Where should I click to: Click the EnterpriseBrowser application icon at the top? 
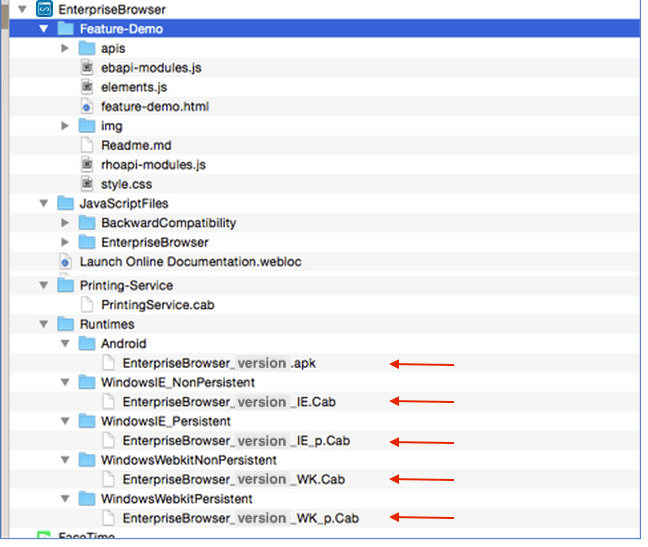tap(44, 9)
